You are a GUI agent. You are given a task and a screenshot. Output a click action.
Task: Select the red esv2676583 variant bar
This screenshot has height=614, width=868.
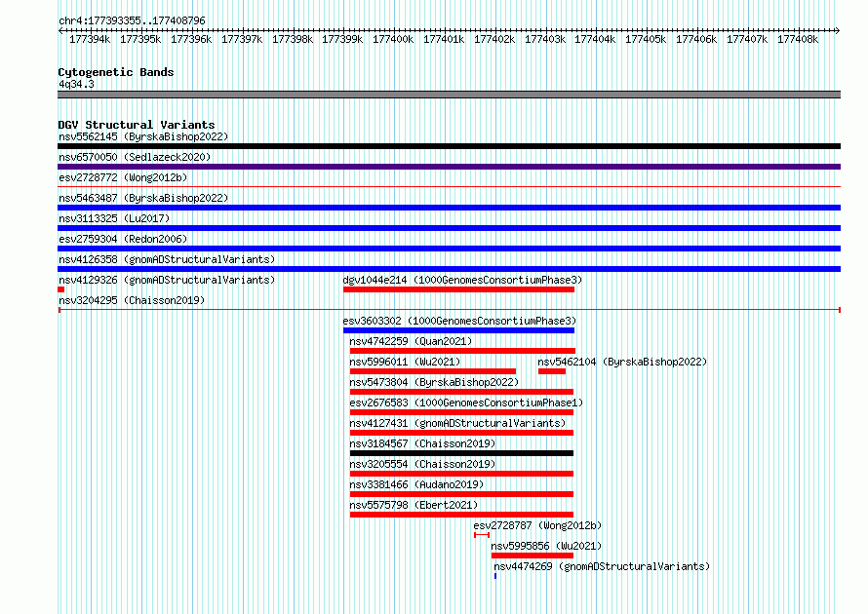tap(461, 412)
